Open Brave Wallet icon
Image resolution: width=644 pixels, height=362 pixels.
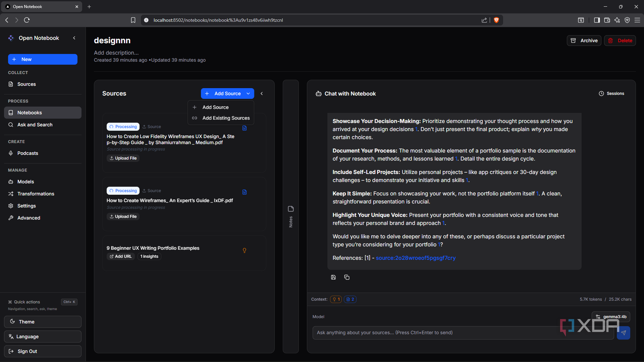pyautogui.click(x=607, y=20)
